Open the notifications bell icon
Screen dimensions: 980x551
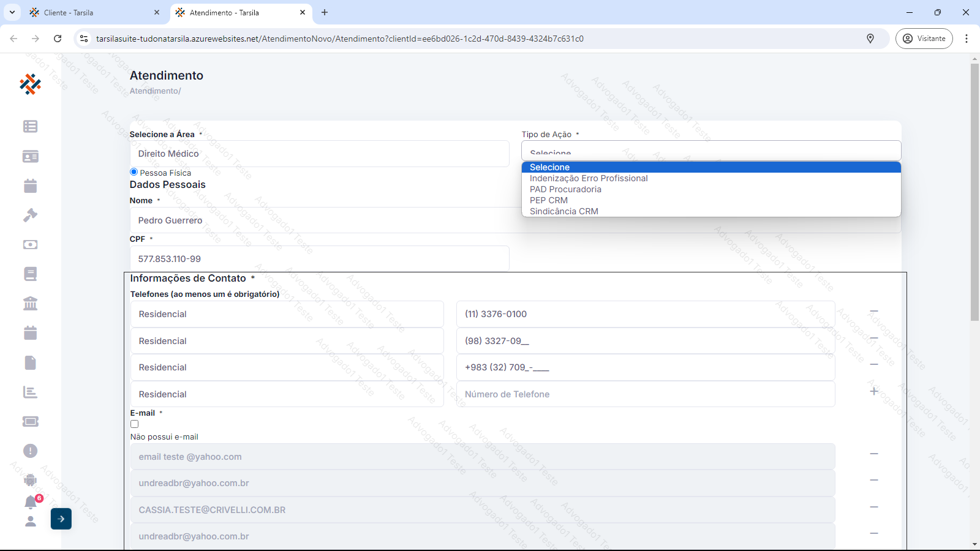(x=31, y=502)
